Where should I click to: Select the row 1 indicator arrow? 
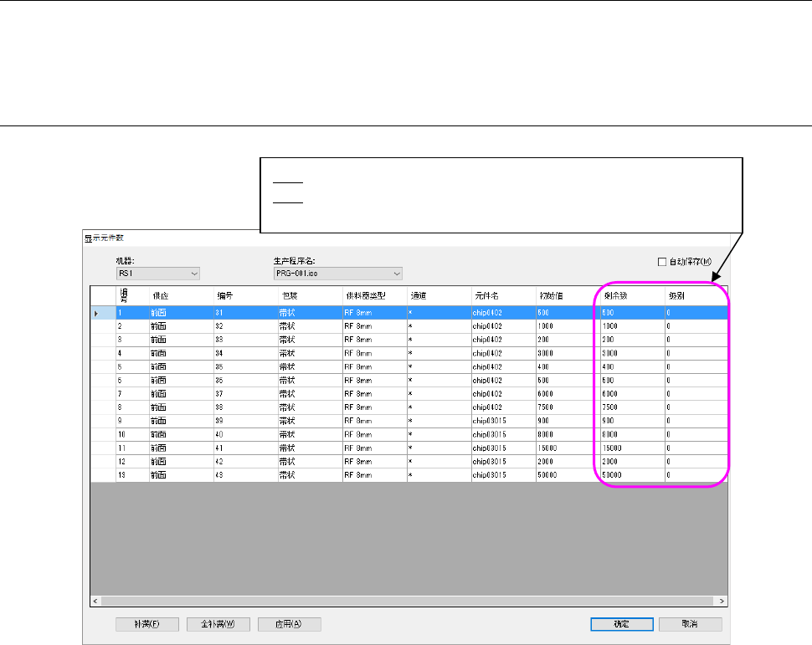(96, 313)
